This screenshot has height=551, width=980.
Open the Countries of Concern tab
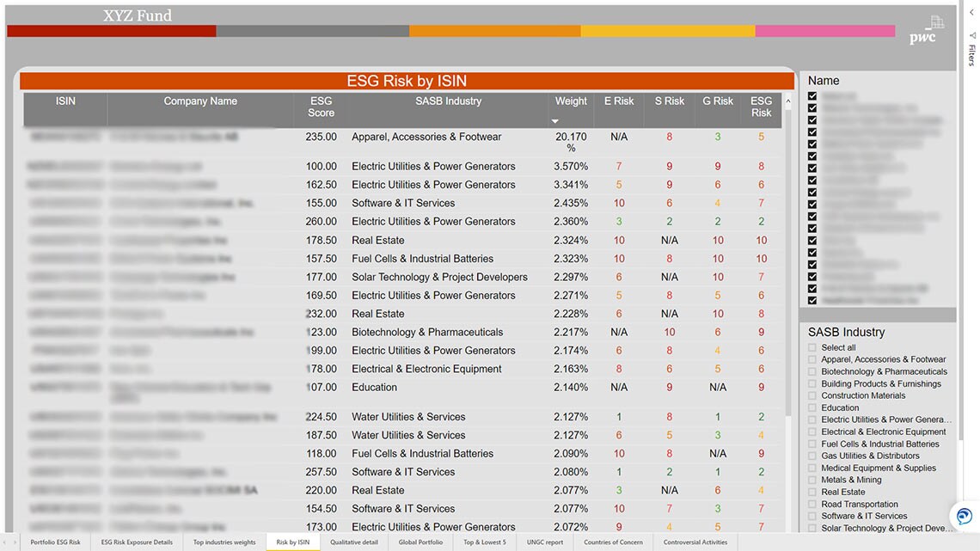point(614,542)
